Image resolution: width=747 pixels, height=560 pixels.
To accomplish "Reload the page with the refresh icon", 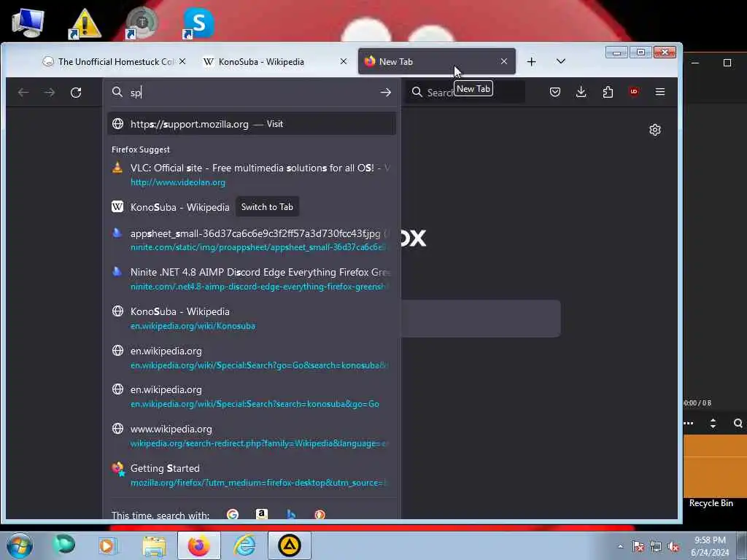I will pyautogui.click(x=76, y=93).
